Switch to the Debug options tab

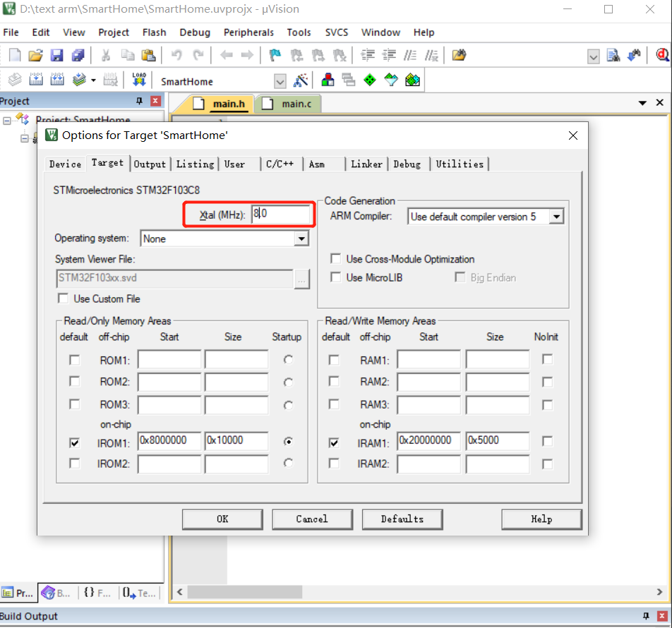tap(407, 164)
